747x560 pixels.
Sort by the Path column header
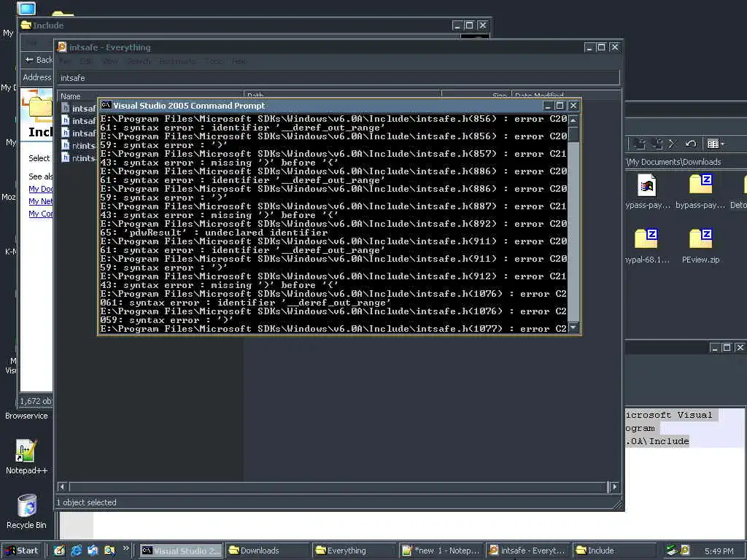(x=343, y=96)
